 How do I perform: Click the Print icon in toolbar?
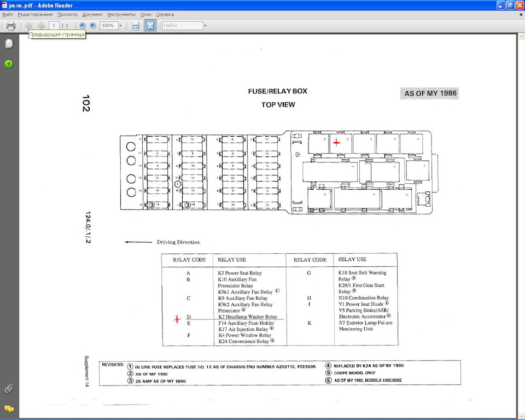tap(11, 26)
